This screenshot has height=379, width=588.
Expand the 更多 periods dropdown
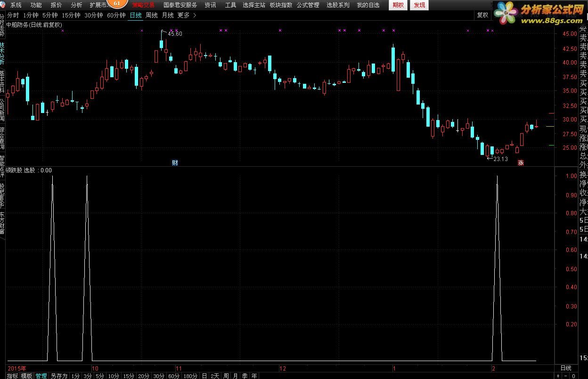pyautogui.click(x=186, y=15)
